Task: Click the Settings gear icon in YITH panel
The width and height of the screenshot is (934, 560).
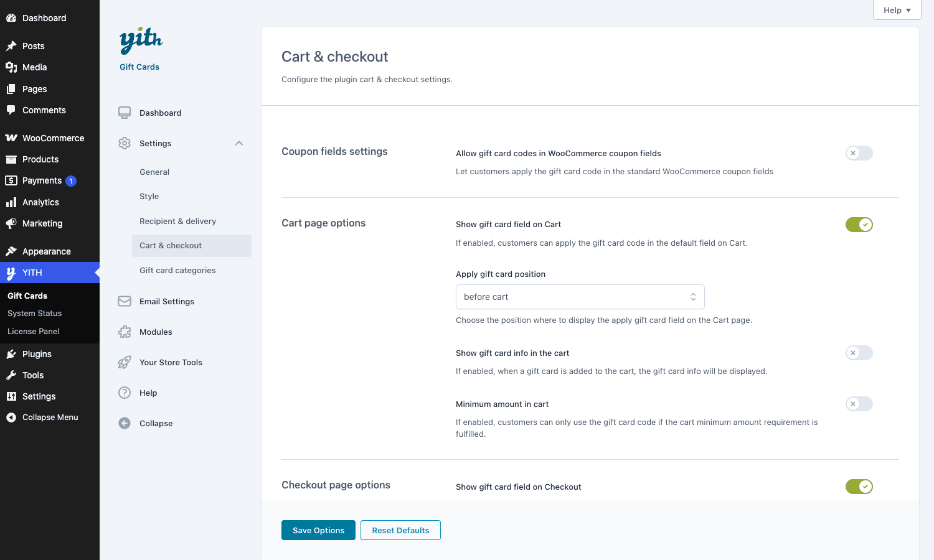Action: pos(125,143)
